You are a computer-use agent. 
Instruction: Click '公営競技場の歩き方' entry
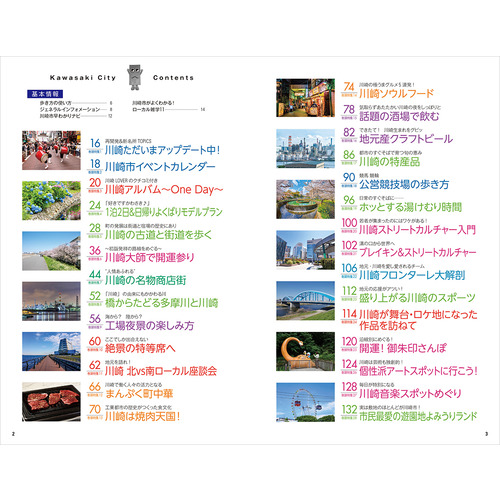coord(404,184)
